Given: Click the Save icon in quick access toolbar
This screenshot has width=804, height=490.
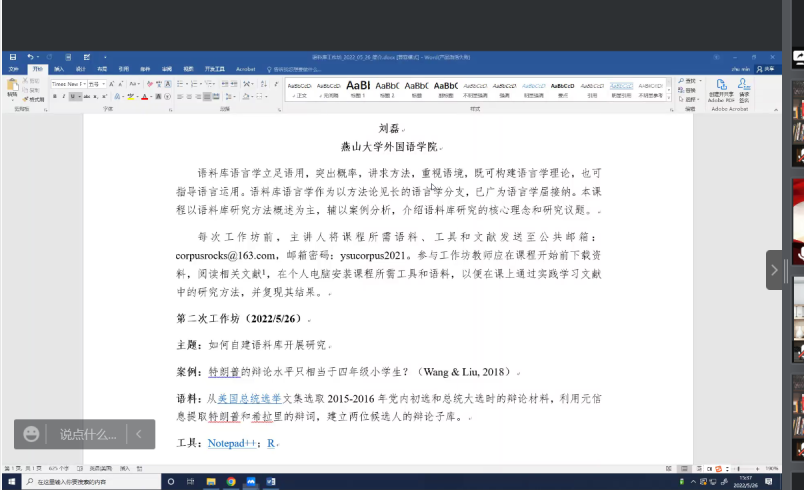Looking at the screenshot, I should point(12,57).
